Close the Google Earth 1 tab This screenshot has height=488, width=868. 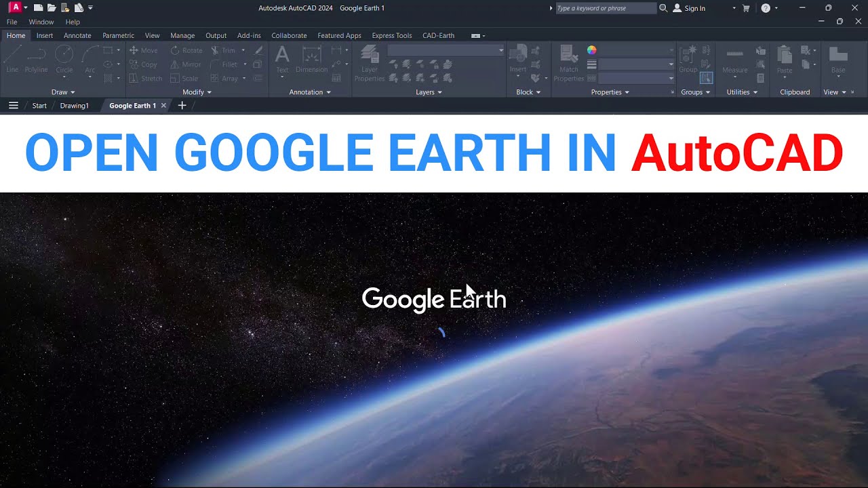163,106
